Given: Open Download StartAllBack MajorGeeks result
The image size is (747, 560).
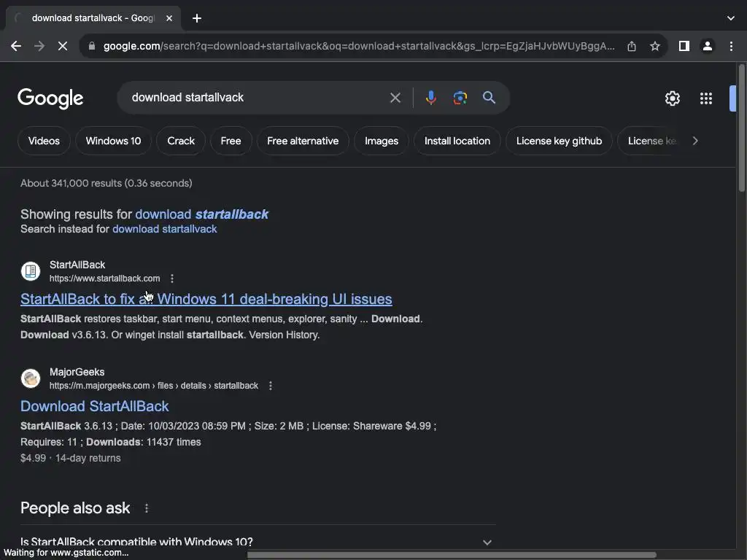Looking at the screenshot, I should pos(94,406).
